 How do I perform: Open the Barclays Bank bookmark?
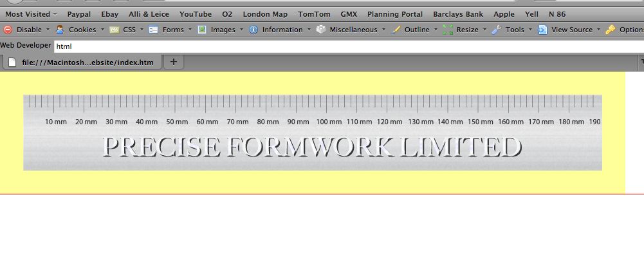click(x=458, y=14)
